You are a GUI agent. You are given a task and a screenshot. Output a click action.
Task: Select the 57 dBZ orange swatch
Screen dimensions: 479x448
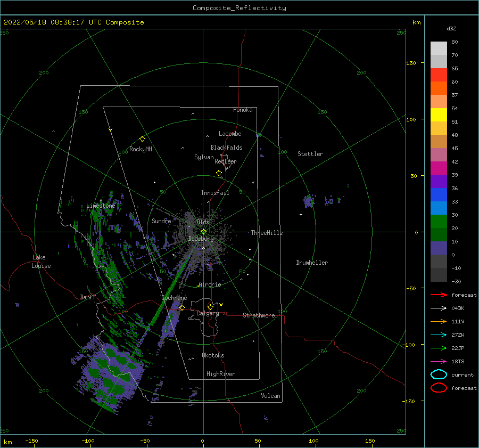pyautogui.click(x=439, y=88)
